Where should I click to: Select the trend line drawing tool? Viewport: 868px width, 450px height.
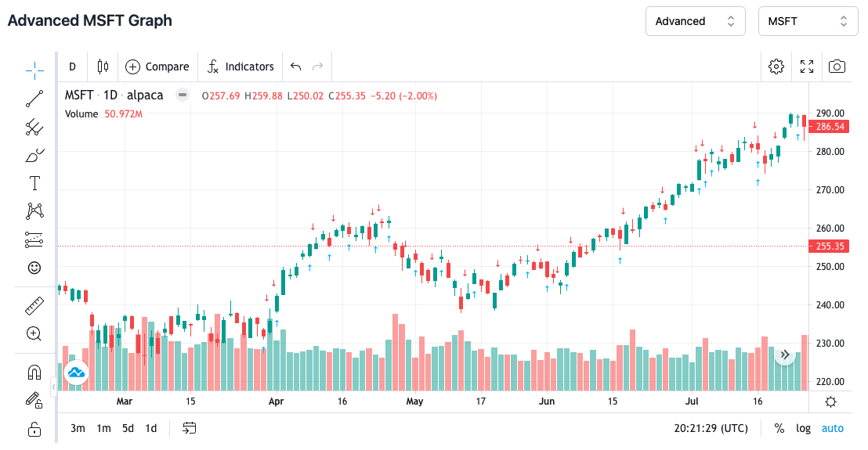(34, 99)
